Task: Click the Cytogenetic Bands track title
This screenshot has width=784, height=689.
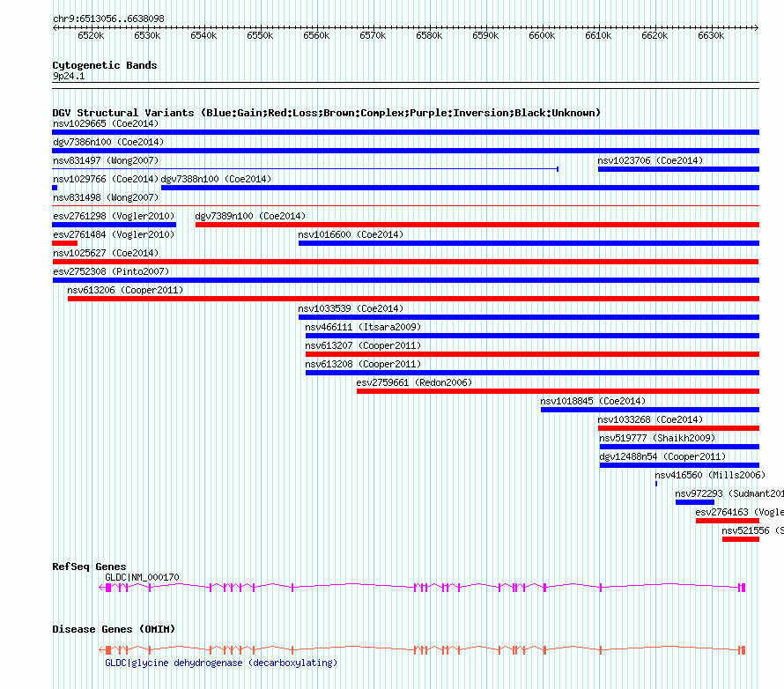Action: pos(105,65)
